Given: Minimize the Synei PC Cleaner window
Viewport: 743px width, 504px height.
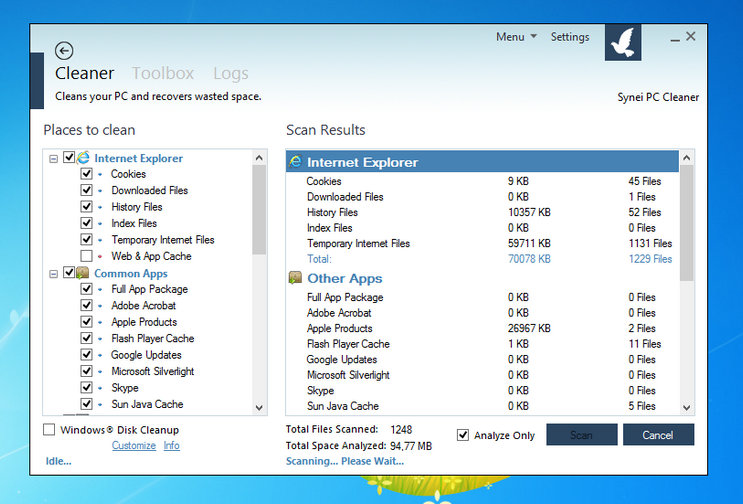Looking at the screenshot, I should click(x=675, y=38).
